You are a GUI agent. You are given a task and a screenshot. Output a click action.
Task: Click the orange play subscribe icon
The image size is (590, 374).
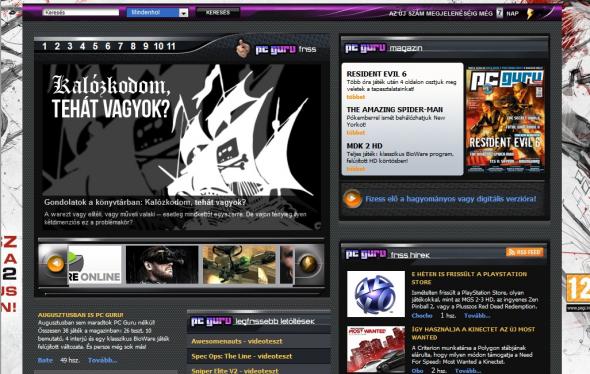click(x=352, y=198)
